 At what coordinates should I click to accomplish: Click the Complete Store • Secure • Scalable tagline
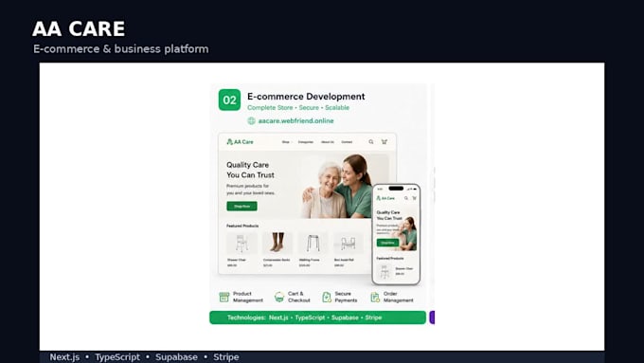pyautogui.click(x=298, y=108)
